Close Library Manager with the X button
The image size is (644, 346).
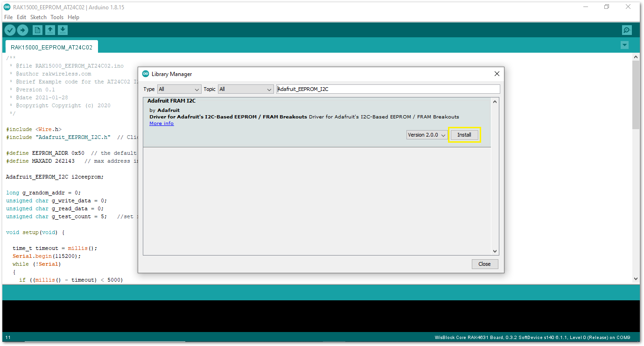pyautogui.click(x=497, y=74)
